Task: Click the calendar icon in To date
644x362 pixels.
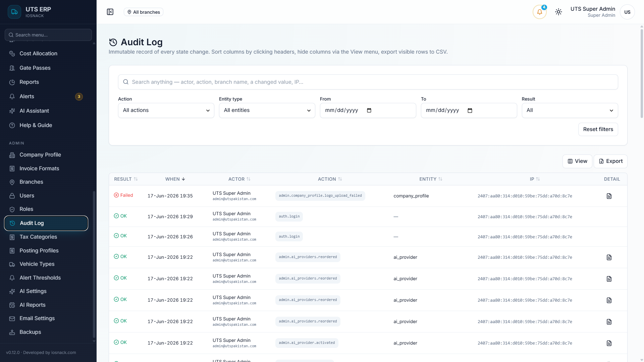Action: pos(470,111)
